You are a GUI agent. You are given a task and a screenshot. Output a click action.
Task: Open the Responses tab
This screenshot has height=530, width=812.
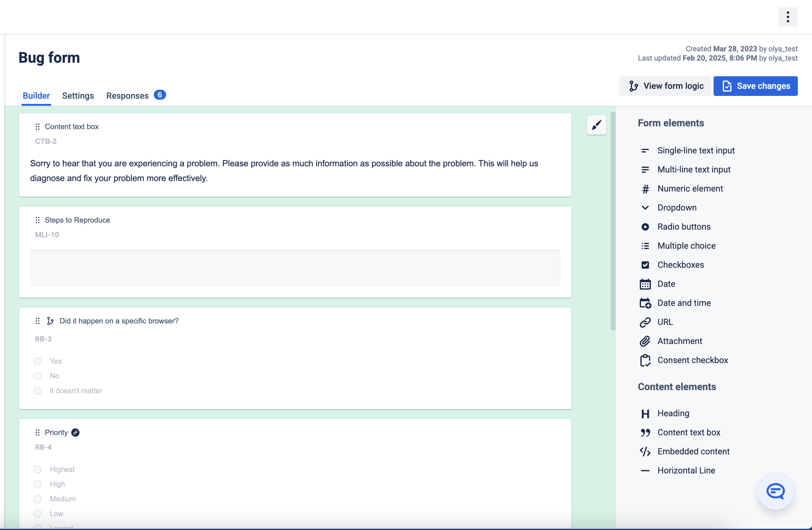136,96
